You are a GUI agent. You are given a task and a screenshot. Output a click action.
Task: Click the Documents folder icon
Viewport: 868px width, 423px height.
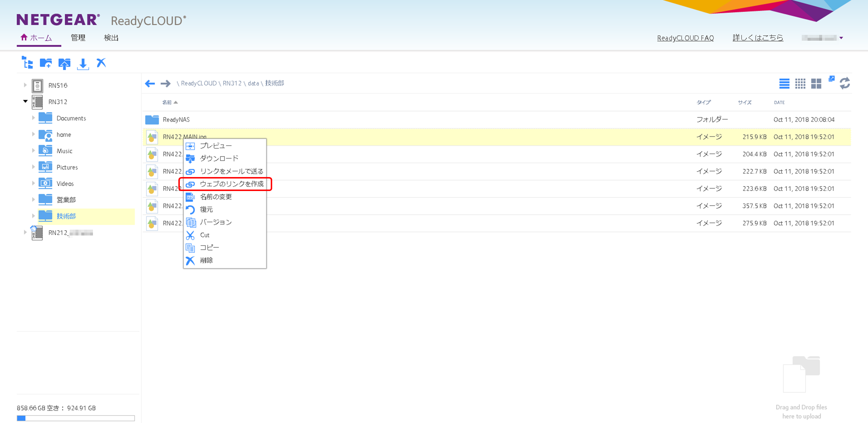pos(46,118)
